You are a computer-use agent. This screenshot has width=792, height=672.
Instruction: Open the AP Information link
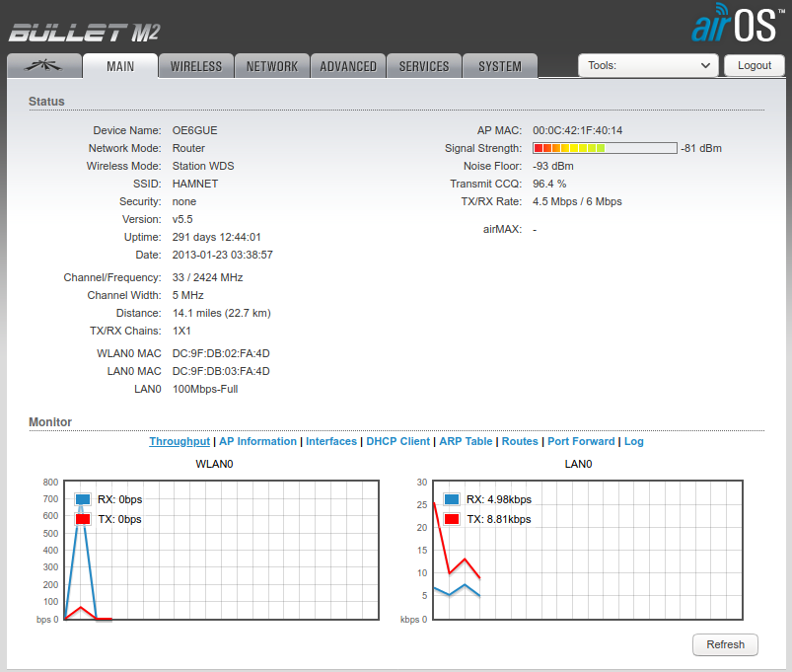257,441
